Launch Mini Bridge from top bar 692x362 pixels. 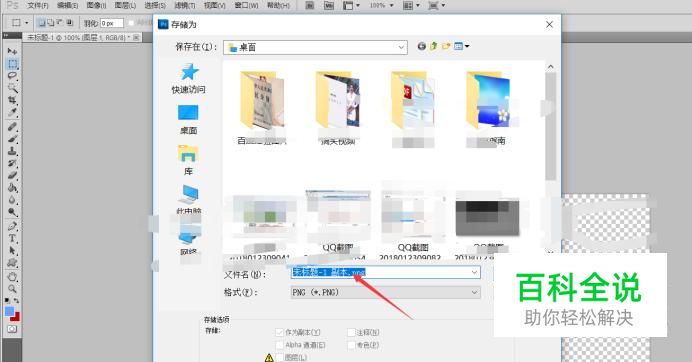pos(329,6)
